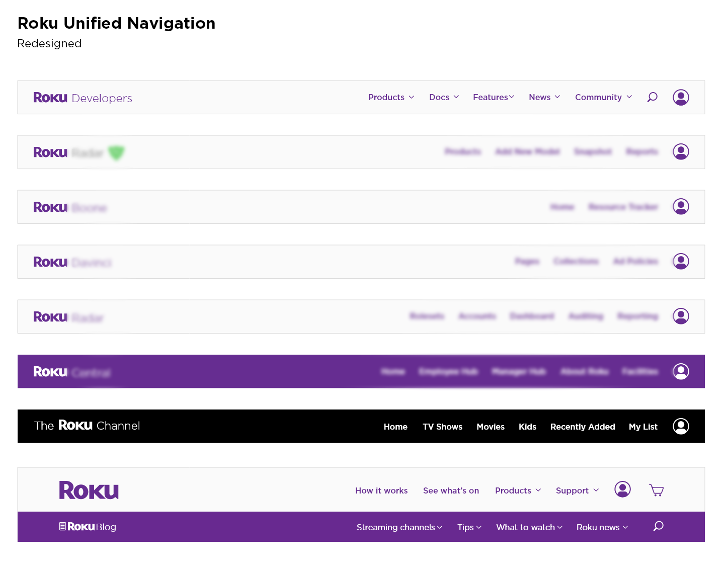Screen dimensions: 728x574
Task: Click the Redesigned subtitle text
Action: pyautogui.click(x=49, y=43)
